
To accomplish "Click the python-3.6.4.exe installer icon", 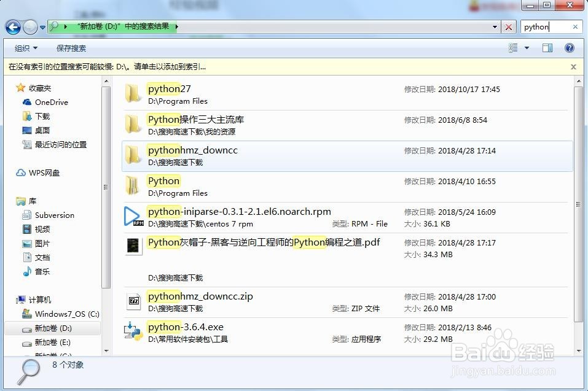I will coord(133,331).
